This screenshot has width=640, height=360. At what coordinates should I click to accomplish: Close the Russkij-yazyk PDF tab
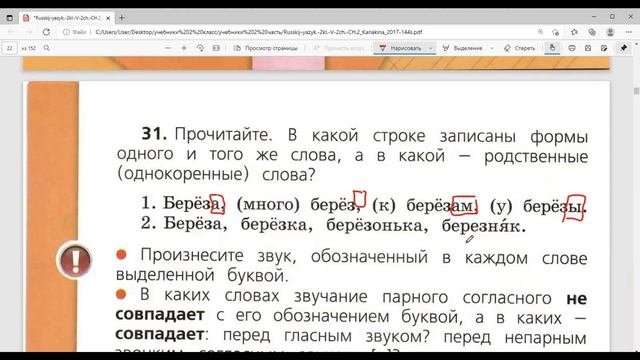[108, 18]
